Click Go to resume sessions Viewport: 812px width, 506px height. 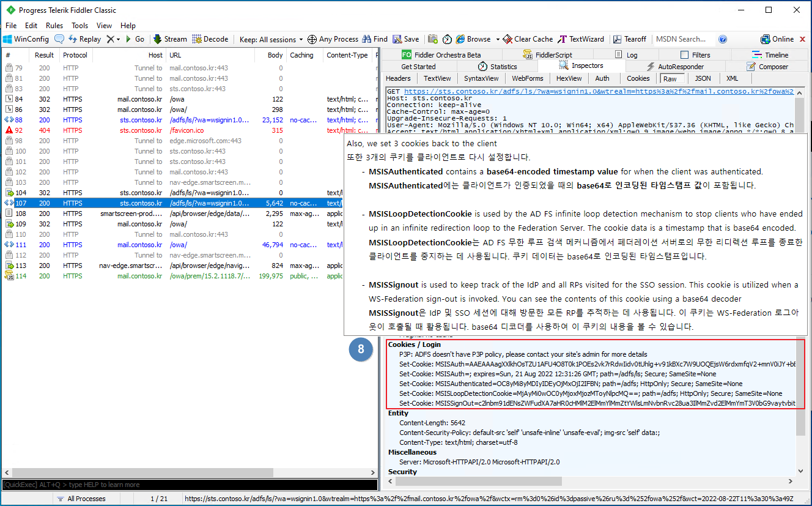[x=135, y=39]
